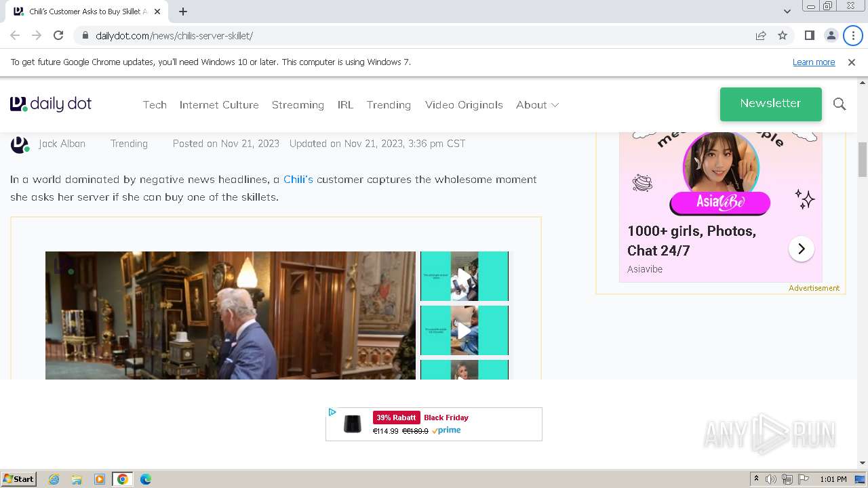Bookmark this page with the star icon
This screenshot has height=488, width=868.
783,35
